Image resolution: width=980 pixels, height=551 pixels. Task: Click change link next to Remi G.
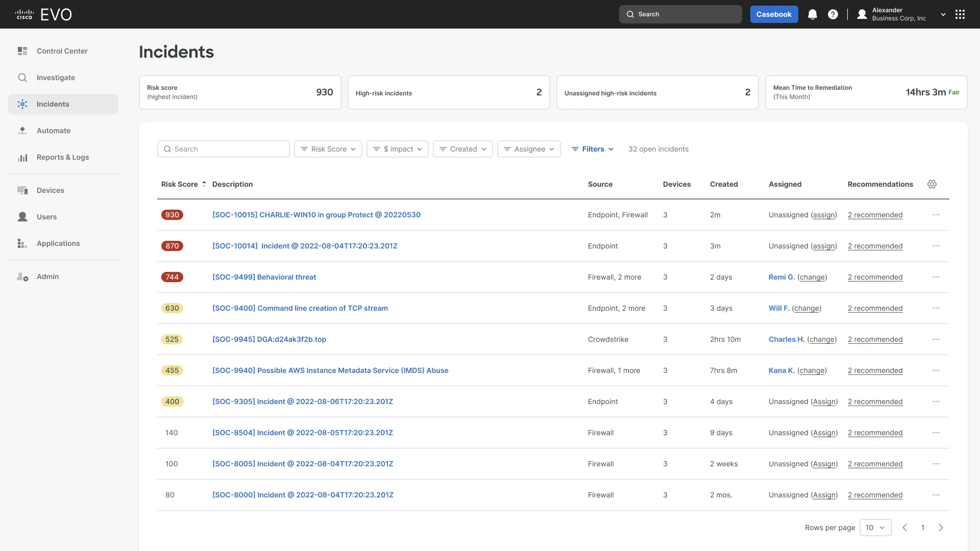tap(813, 277)
